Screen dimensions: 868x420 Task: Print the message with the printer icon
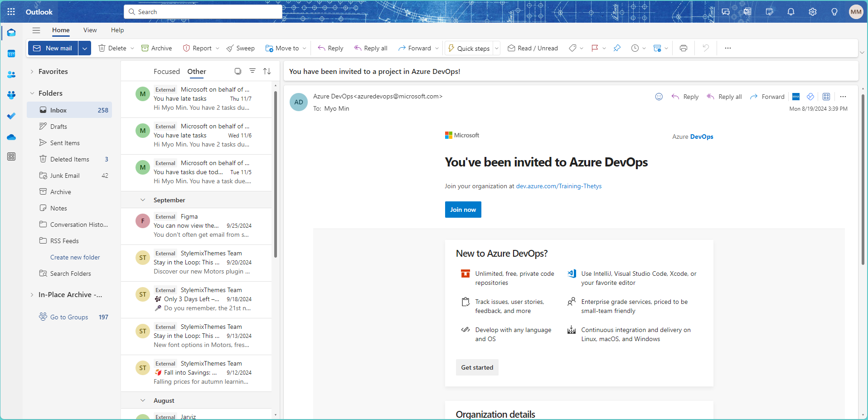[684, 48]
